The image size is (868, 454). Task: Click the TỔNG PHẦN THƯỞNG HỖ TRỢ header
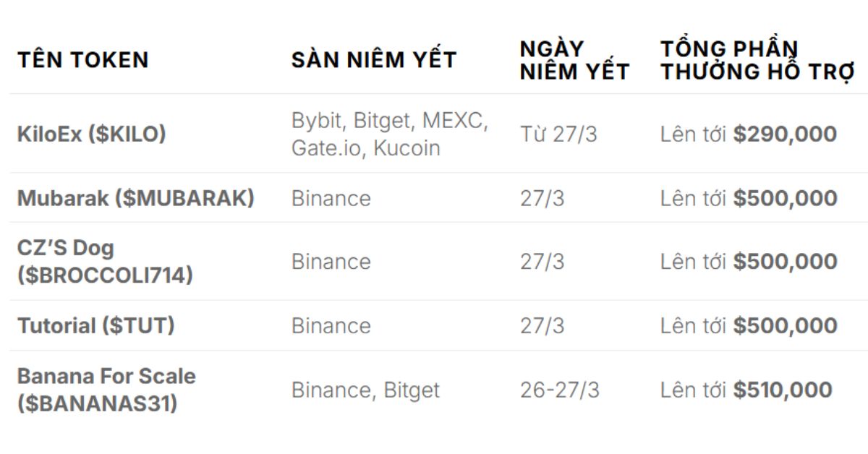click(757, 59)
